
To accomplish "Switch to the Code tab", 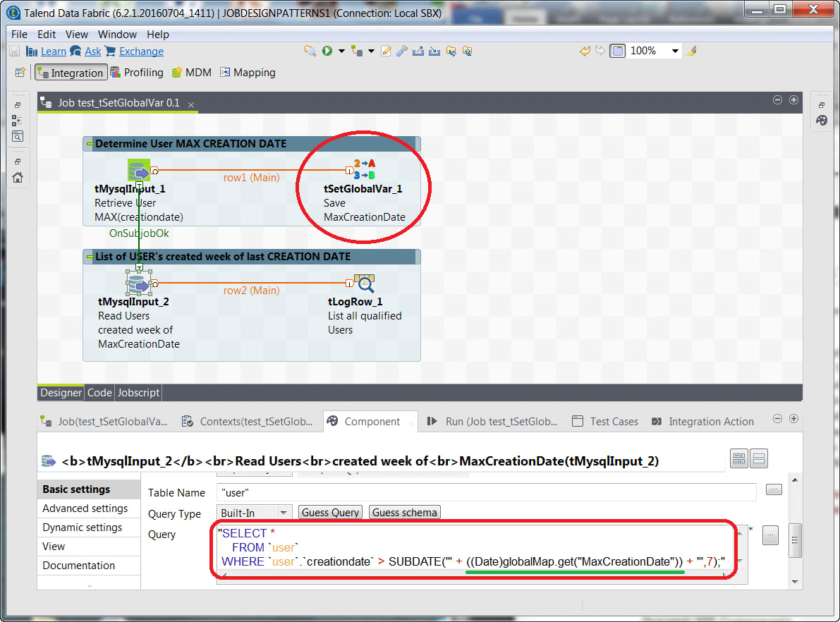I will (99, 392).
